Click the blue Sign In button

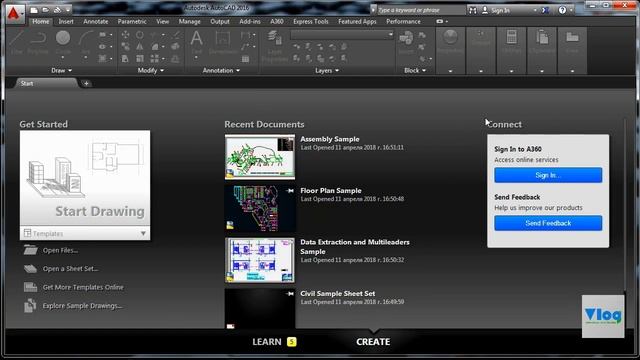click(x=548, y=175)
